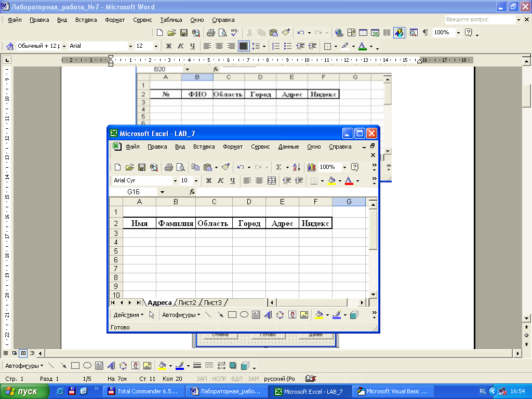Click Введите вопрос help input field
The width and height of the screenshot is (532, 399).
pos(480,20)
